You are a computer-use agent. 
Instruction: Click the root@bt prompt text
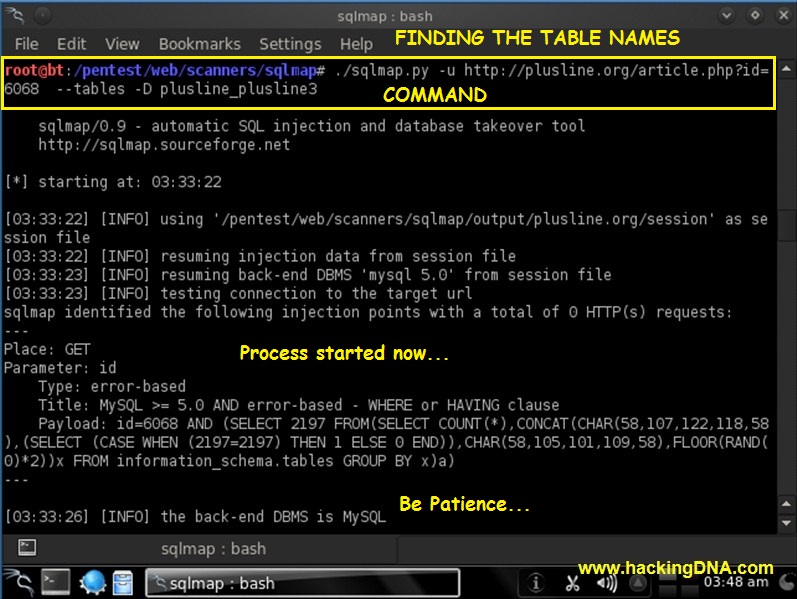pos(34,70)
